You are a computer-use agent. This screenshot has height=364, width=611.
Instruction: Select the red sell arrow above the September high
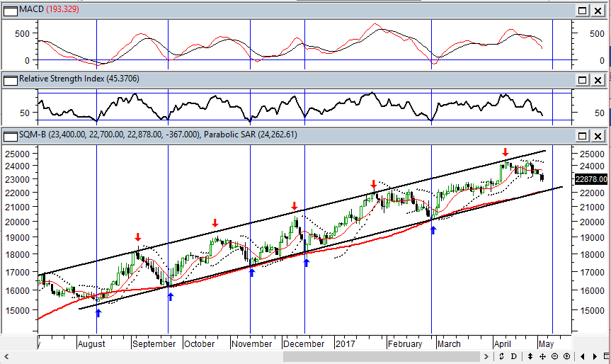(137, 237)
